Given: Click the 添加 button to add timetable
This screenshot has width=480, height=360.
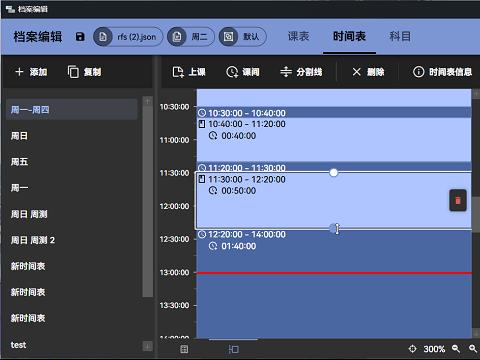Looking at the screenshot, I should (x=31, y=72).
